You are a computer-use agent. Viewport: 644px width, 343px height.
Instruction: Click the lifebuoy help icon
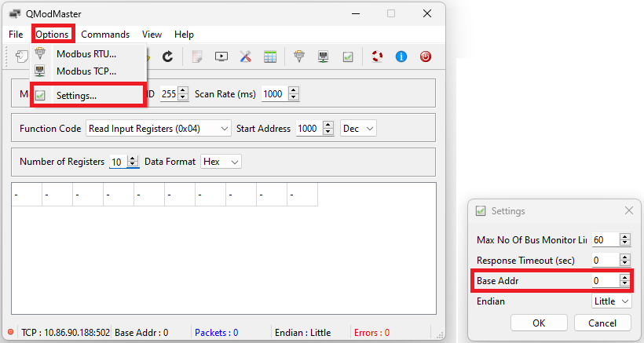click(x=377, y=57)
